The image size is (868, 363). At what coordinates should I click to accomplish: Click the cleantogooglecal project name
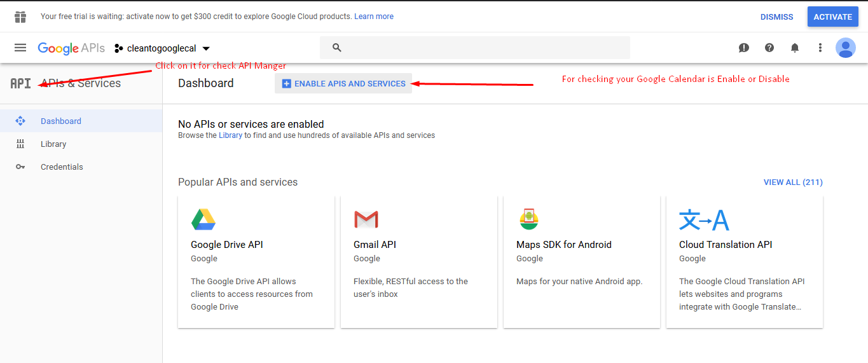[x=162, y=48]
